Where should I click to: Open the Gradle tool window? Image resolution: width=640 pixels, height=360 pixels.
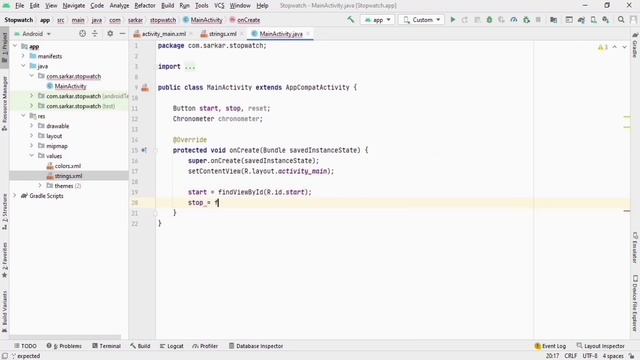635,45
